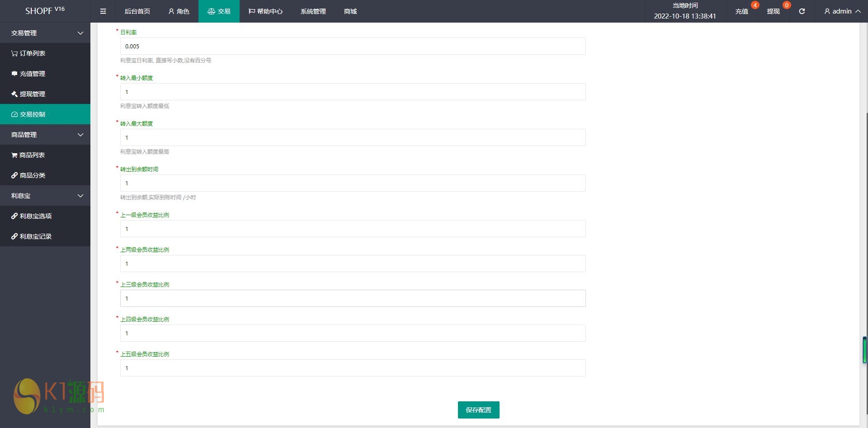Screen dimensions: 868x428
Task: Go to 商品列表 in sidebar
Action: [x=45, y=155]
